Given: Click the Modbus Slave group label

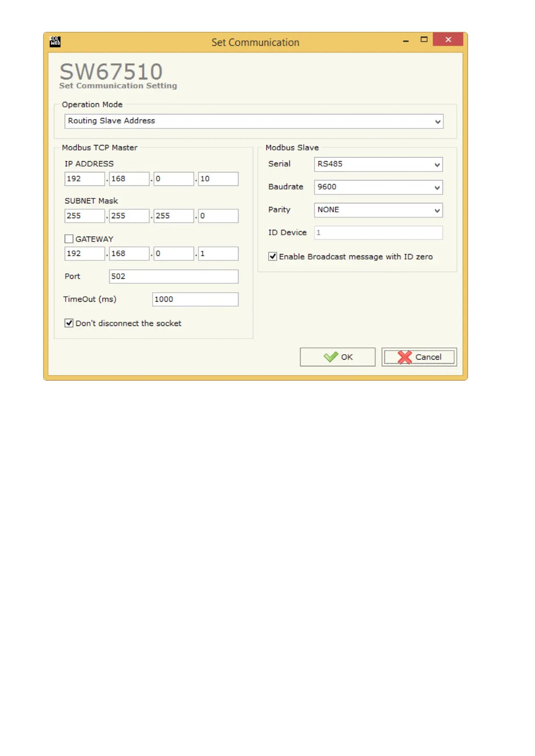Looking at the screenshot, I should click(292, 148).
